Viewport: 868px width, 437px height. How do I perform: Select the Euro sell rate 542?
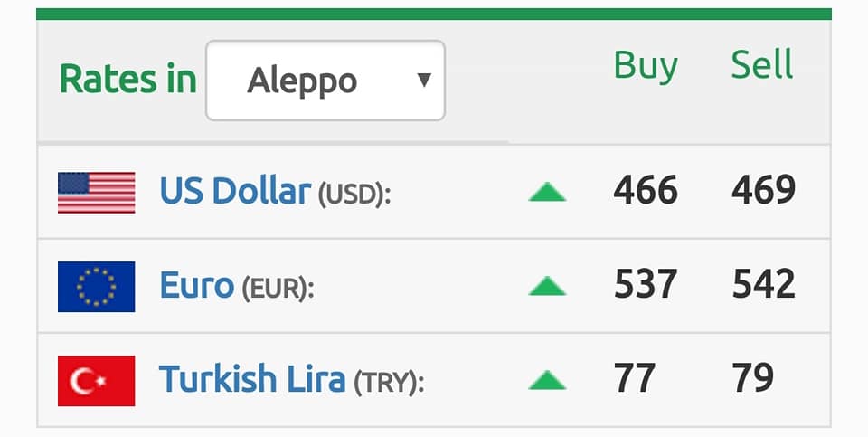coord(764,283)
